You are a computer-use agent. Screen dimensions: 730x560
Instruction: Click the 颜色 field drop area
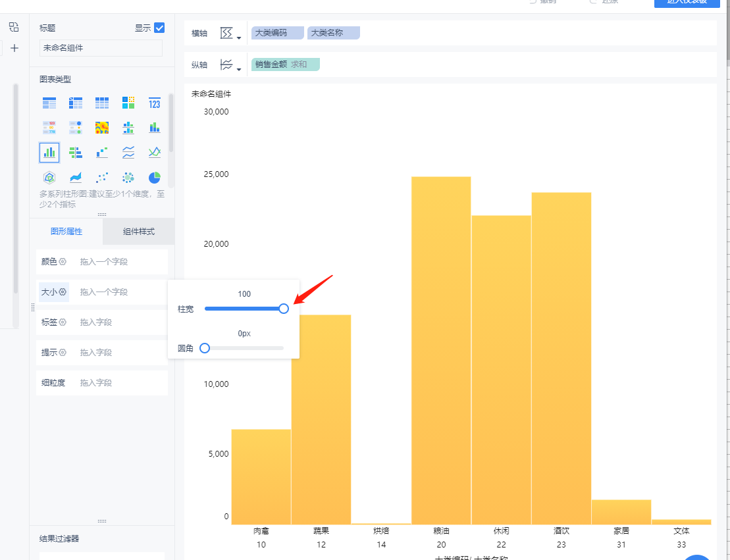tap(123, 262)
